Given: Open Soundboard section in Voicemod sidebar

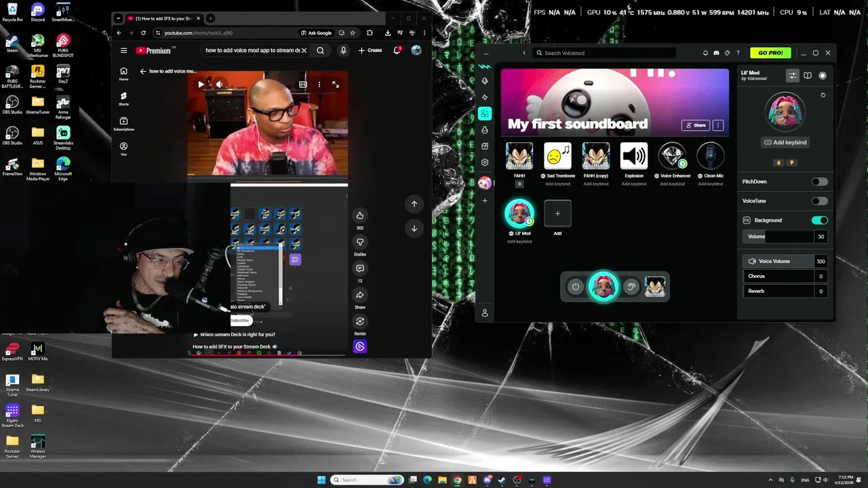Looking at the screenshot, I should pos(484,114).
